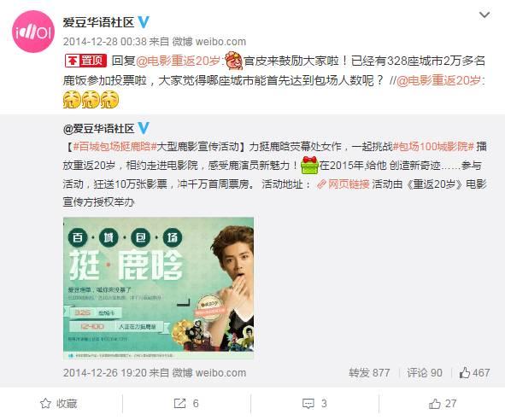This screenshot has height=420, width=505.
Task: View the 转发 877 reposts of the quoted post
Action: (x=369, y=373)
